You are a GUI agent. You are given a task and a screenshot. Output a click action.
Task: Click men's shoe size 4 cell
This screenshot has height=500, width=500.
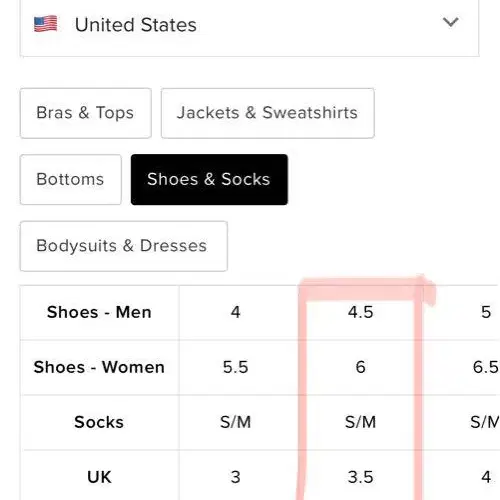236,313
